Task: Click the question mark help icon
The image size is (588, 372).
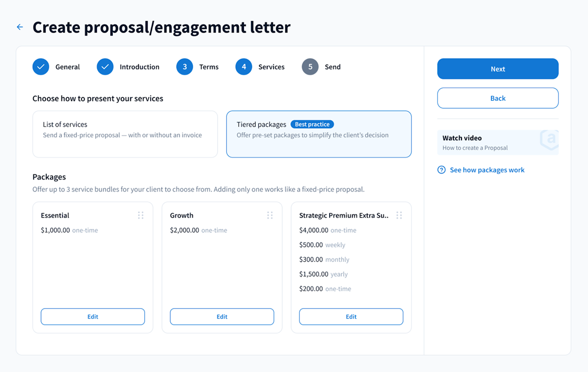Action: (x=442, y=170)
